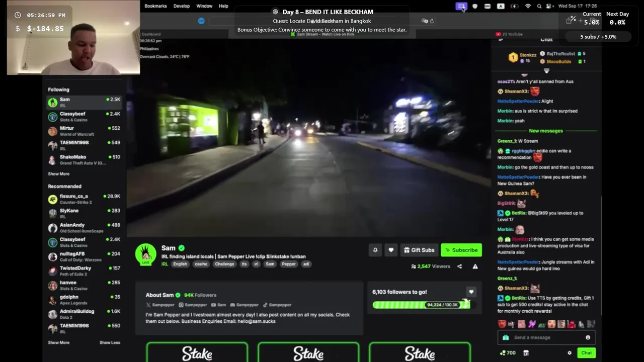Click the Challenge tag
Image resolution: width=644 pixels, height=362 pixels.
point(224,264)
